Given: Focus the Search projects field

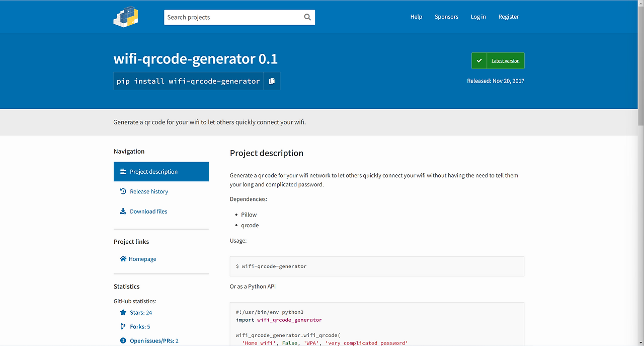Looking at the screenshot, I should [232, 17].
